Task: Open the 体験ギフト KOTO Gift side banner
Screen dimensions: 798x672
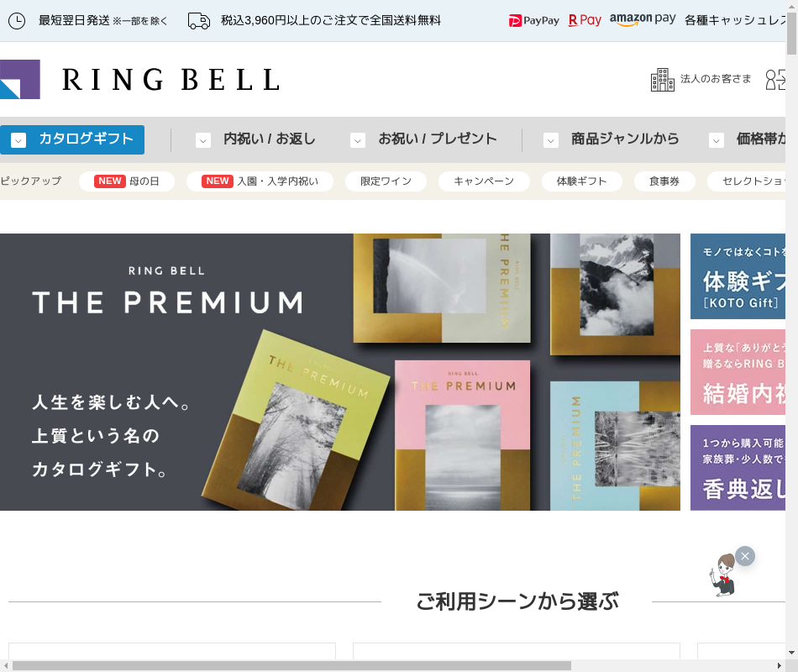Action: coord(738,276)
